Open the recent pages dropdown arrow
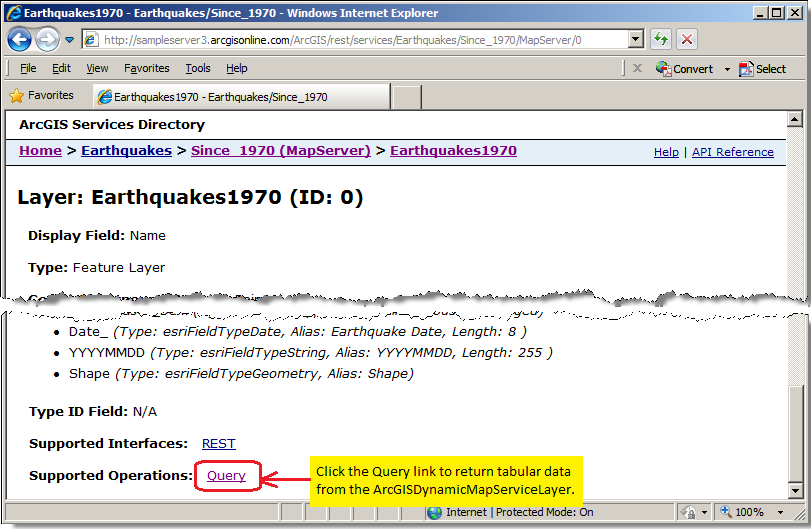The width and height of the screenshot is (811, 529). click(69, 40)
